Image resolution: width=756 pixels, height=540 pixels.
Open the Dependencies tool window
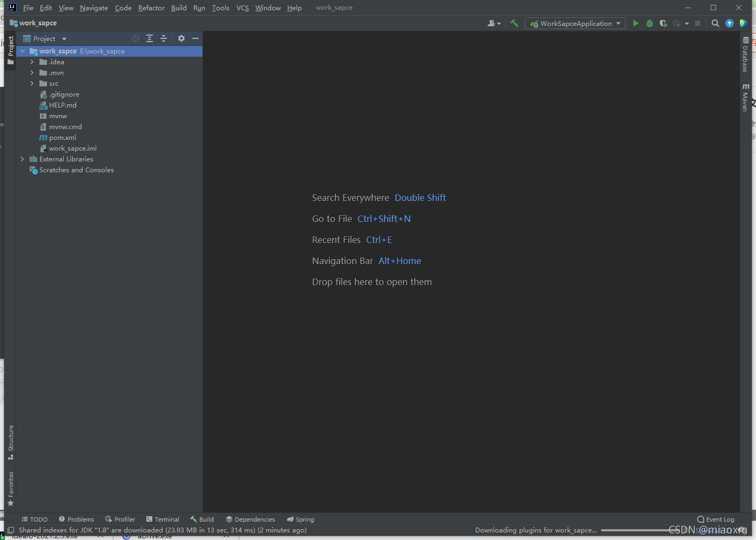point(250,519)
